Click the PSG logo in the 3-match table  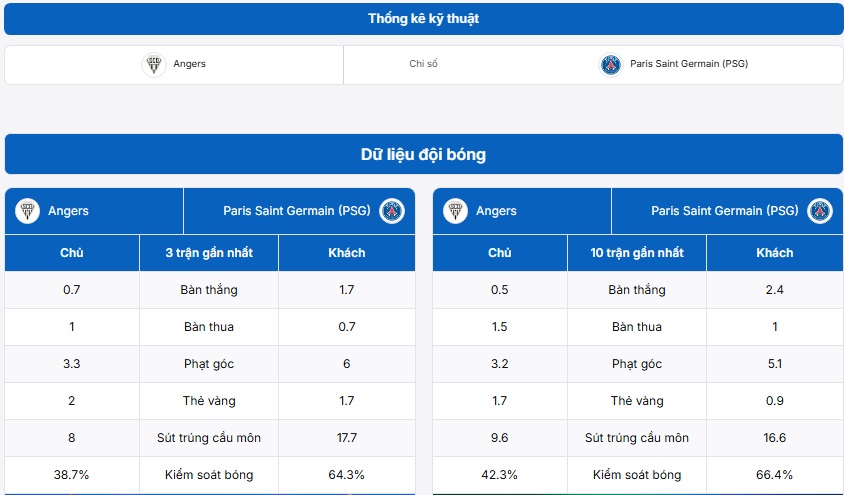(392, 211)
